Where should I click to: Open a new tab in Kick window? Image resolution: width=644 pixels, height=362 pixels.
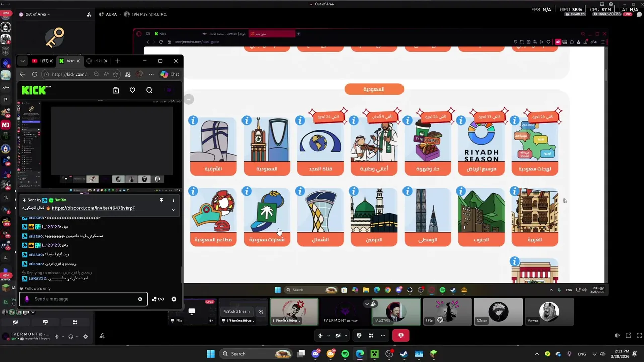(x=118, y=61)
